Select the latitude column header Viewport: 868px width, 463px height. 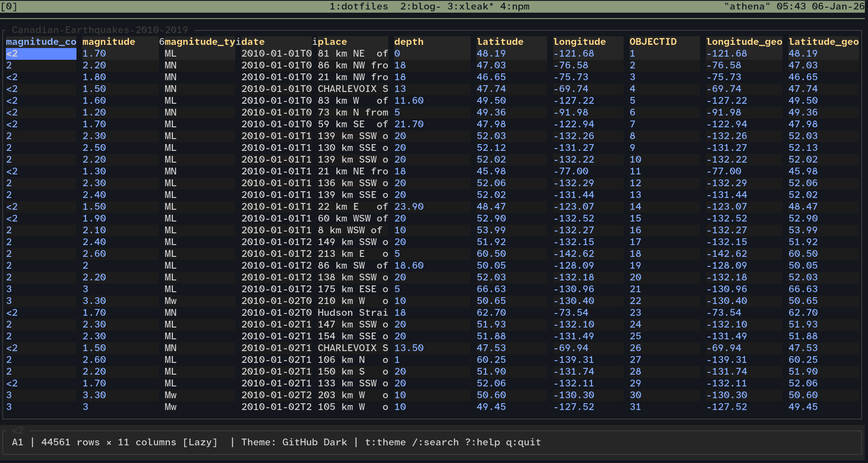(500, 42)
